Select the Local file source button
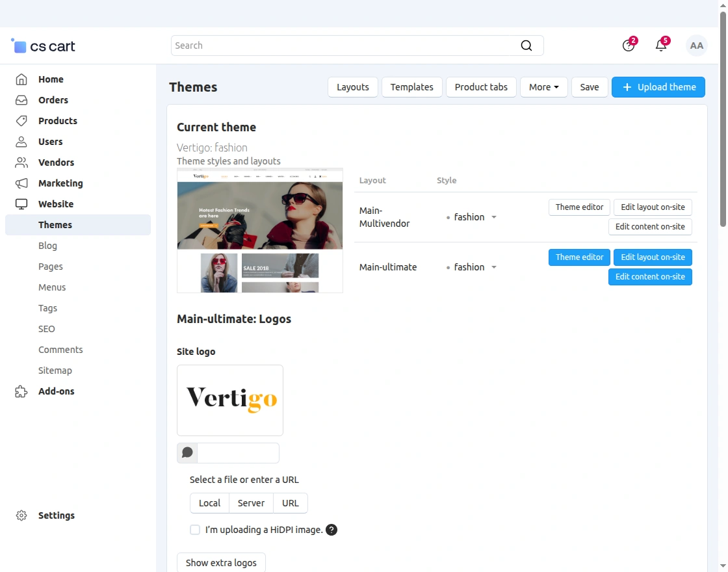Viewport: 728px width, 572px height. [x=210, y=503]
